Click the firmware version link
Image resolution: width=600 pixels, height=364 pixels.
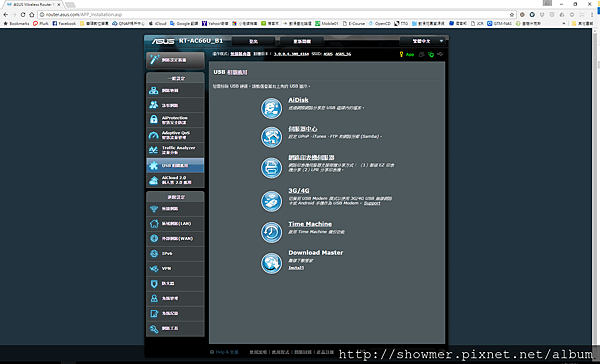(291, 54)
